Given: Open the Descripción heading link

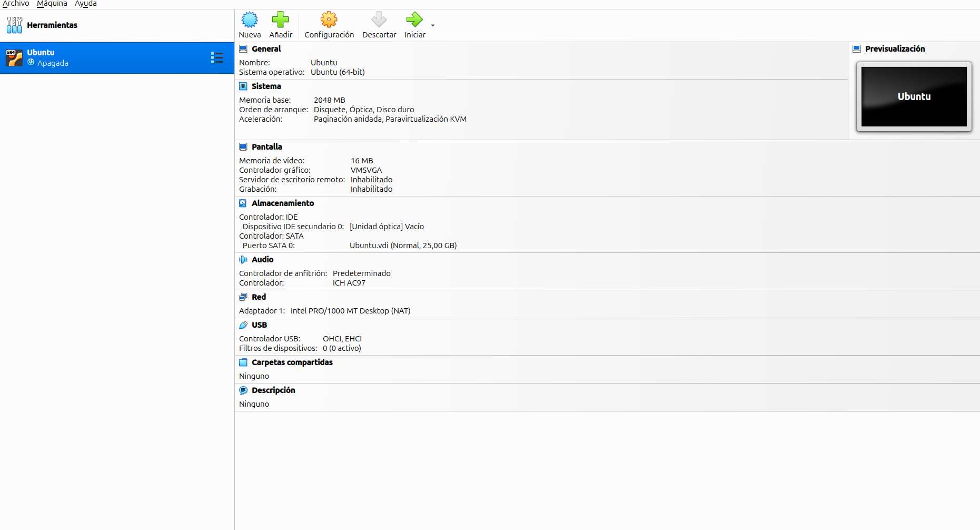Looking at the screenshot, I should (x=273, y=390).
